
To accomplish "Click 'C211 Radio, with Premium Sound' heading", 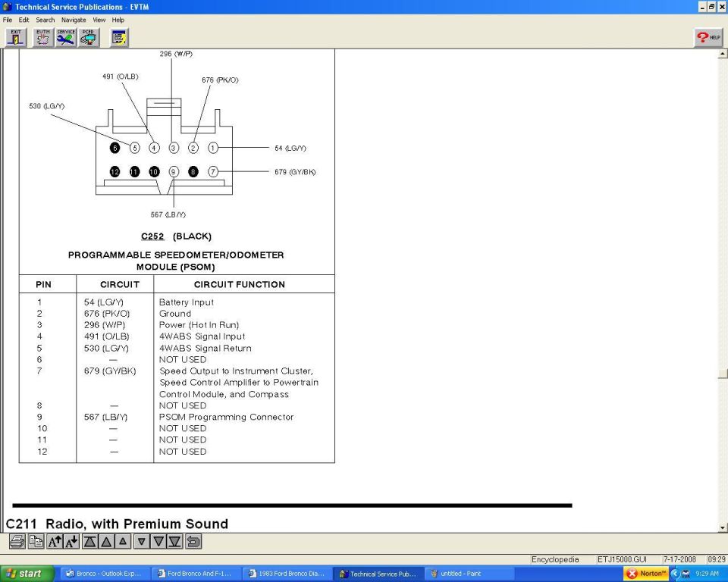I will coord(117,524).
